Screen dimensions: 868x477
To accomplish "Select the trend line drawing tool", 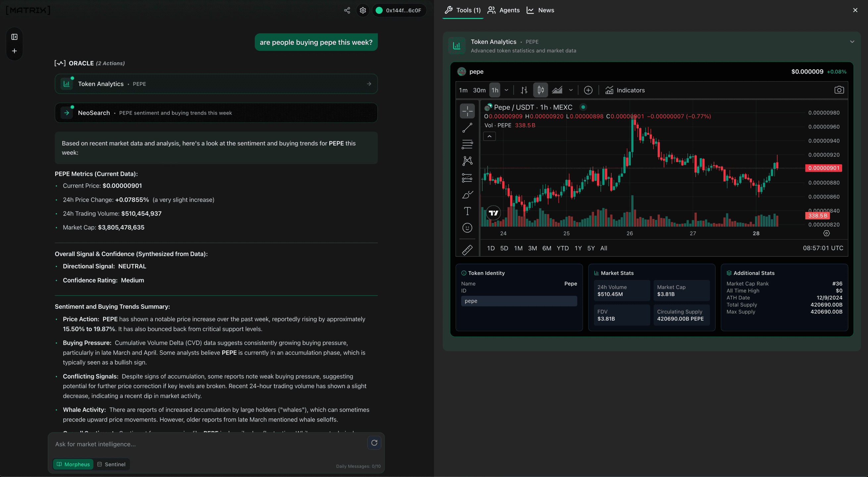I will (x=468, y=127).
